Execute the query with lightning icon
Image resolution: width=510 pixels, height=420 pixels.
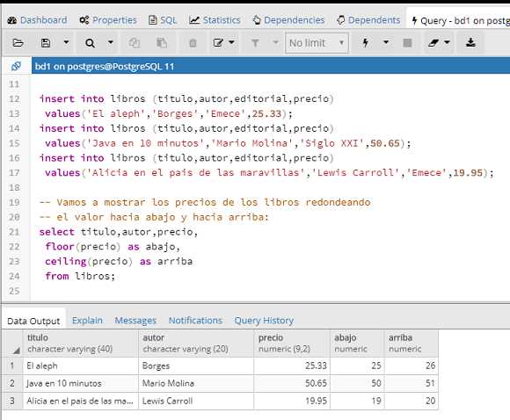[366, 42]
